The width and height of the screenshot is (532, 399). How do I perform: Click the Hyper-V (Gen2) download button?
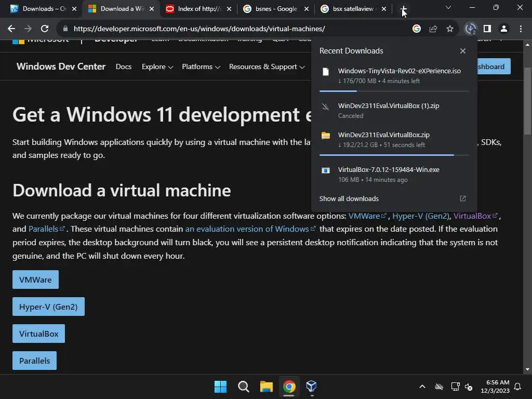coord(48,307)
